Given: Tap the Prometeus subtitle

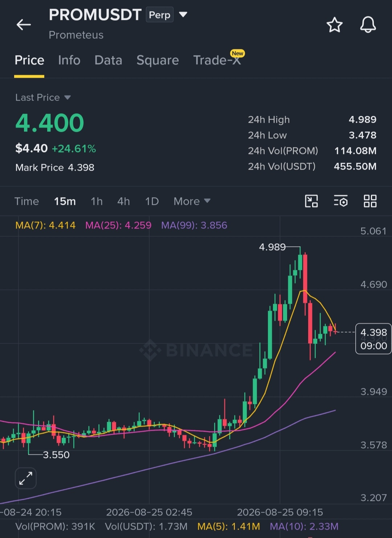Looking at the screenshot, I should [x=76, y=35].
